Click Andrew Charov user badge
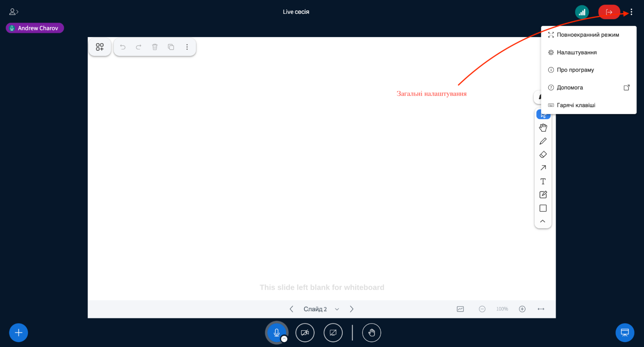 (35, 28)
